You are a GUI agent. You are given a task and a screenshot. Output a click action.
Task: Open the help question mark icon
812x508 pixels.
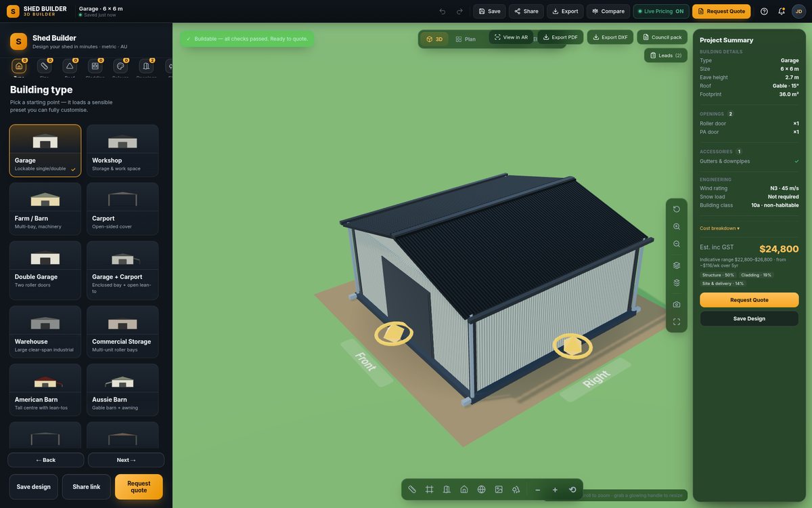tap(764, 12)
